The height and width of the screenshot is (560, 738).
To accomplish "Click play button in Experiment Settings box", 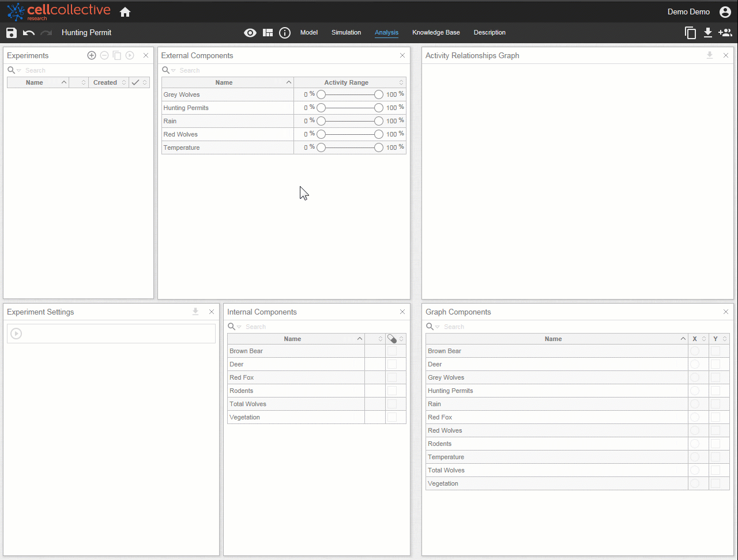I will (16, 334).
